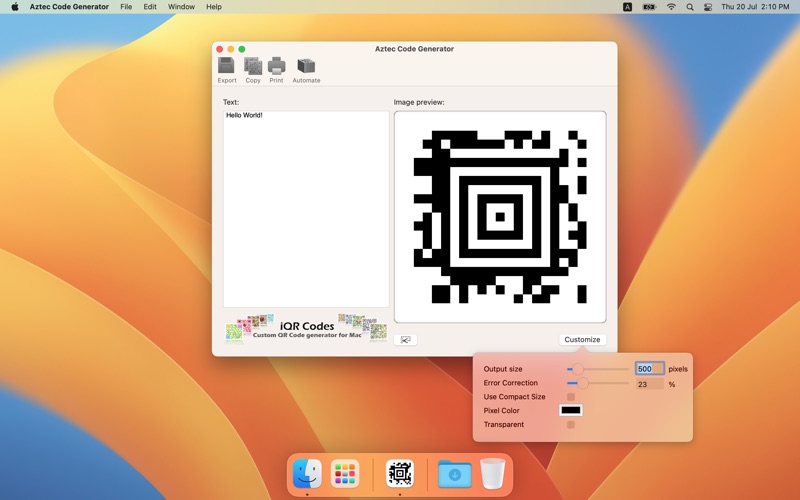Image resolution: width=800 pixels, height=500 pixels.
Task: Click Aztec Code Generator Dock icon
Action: pyautogui.click(x=399, y=473)
